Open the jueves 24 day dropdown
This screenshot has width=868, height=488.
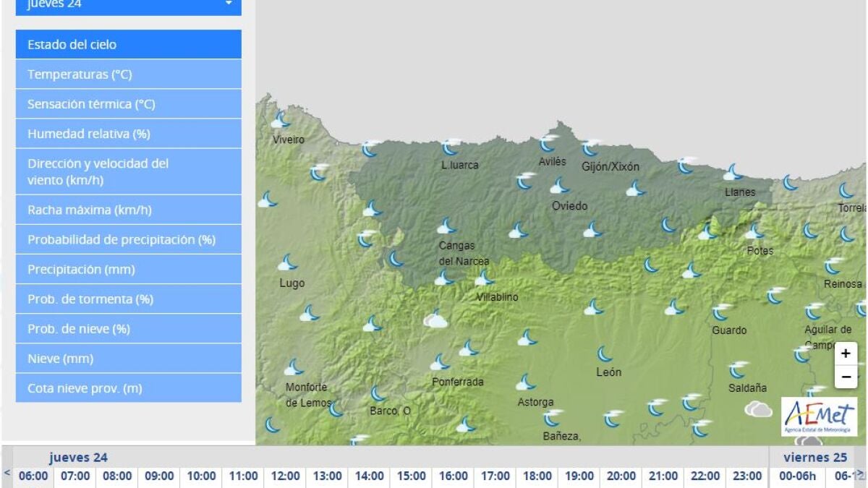click(x=129, y=6)
